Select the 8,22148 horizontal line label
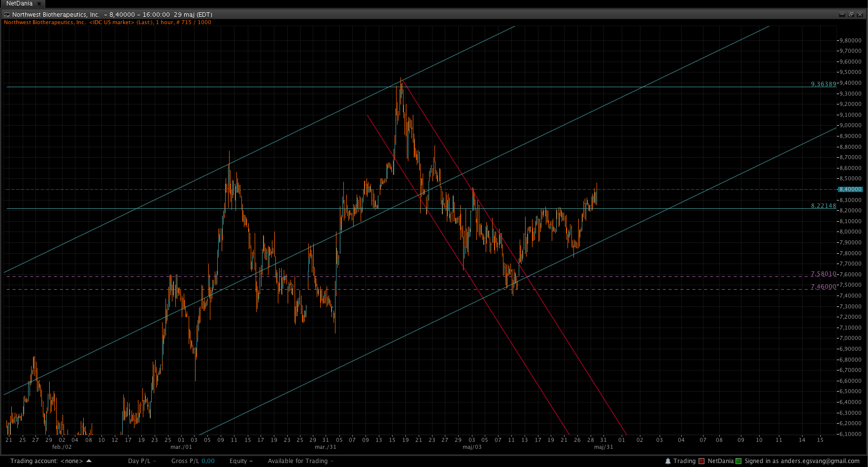The height and width of the screenshot is (467, 868). [823, 206]
